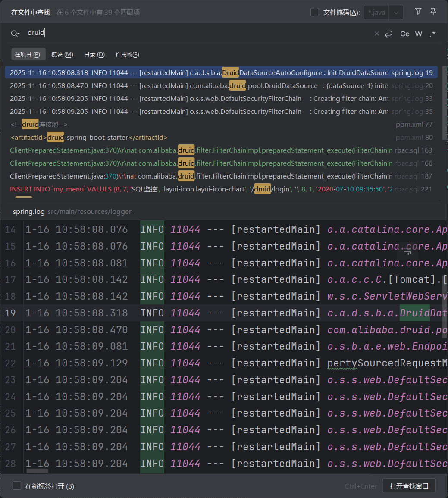Click the filter icon in the header

pyautogui.click(x=418, y=12)
